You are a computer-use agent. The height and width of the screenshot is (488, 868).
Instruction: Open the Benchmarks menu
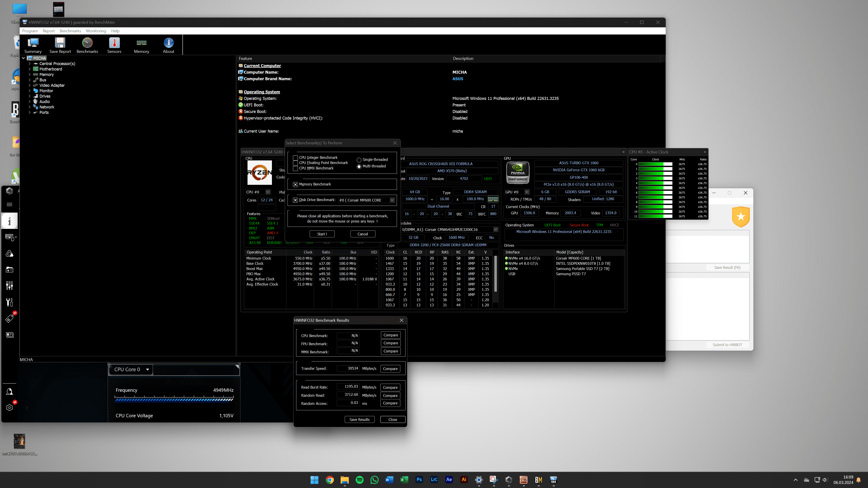point(70,31)
